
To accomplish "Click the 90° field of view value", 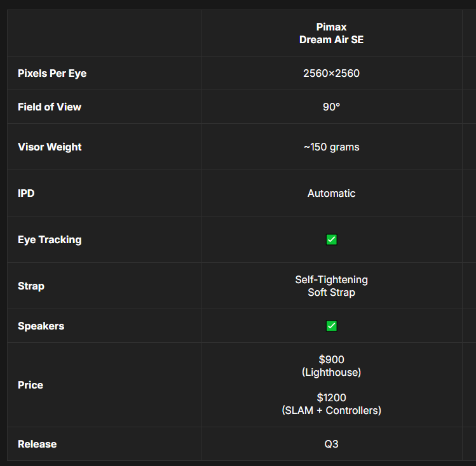I will pos(331,107).
